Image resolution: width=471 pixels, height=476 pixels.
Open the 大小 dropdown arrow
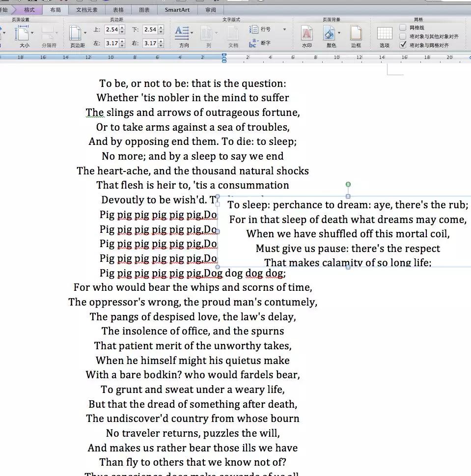point(32,33)
